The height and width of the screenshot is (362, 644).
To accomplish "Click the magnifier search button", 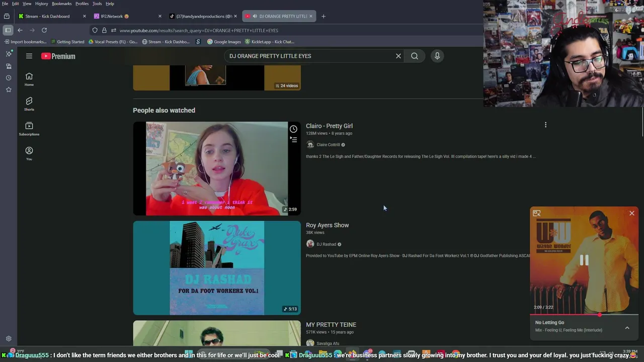I will pos(415,56).
